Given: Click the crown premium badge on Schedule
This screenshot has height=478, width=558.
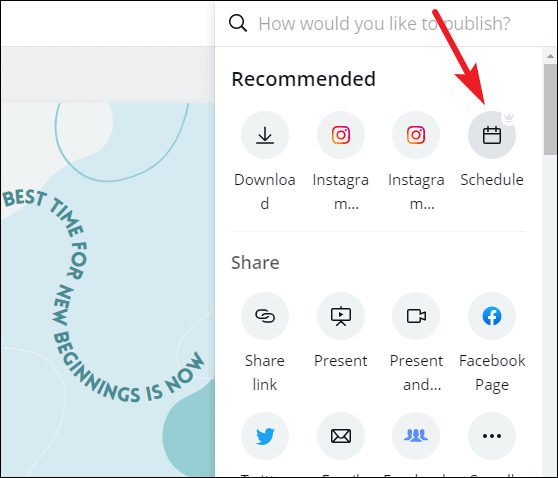Looking at the screenshot, I should click(x=509, y=117).
